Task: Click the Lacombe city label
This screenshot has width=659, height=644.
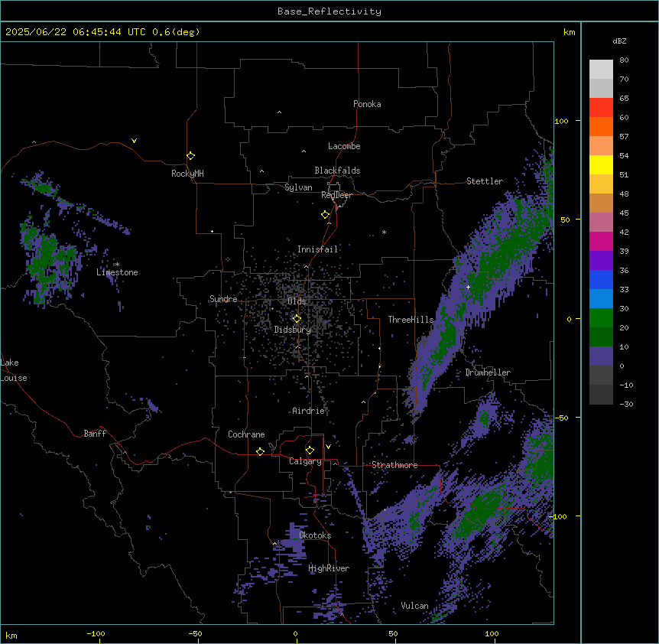Action: pos(344,146)
